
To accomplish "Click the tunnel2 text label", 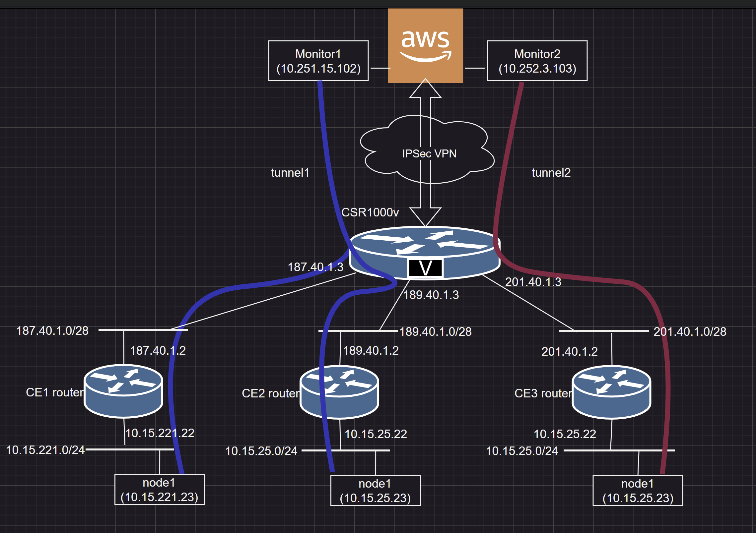I will (551, 173).
